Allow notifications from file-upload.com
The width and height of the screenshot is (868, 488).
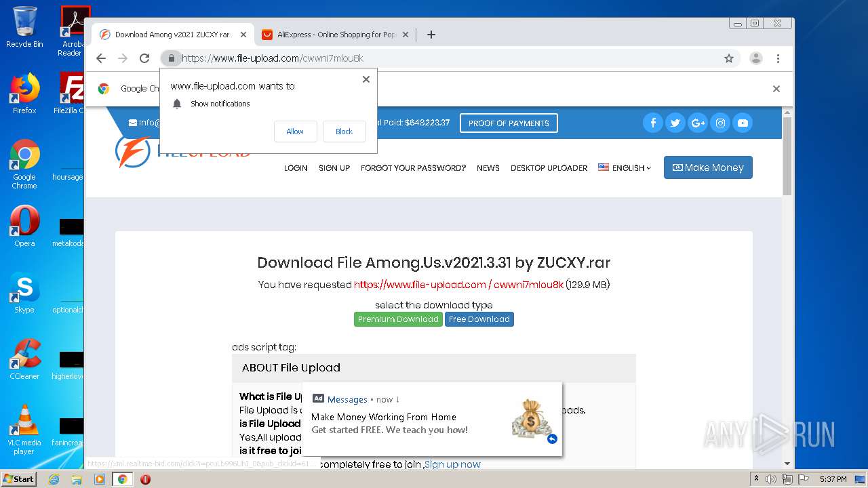[295, 131]
